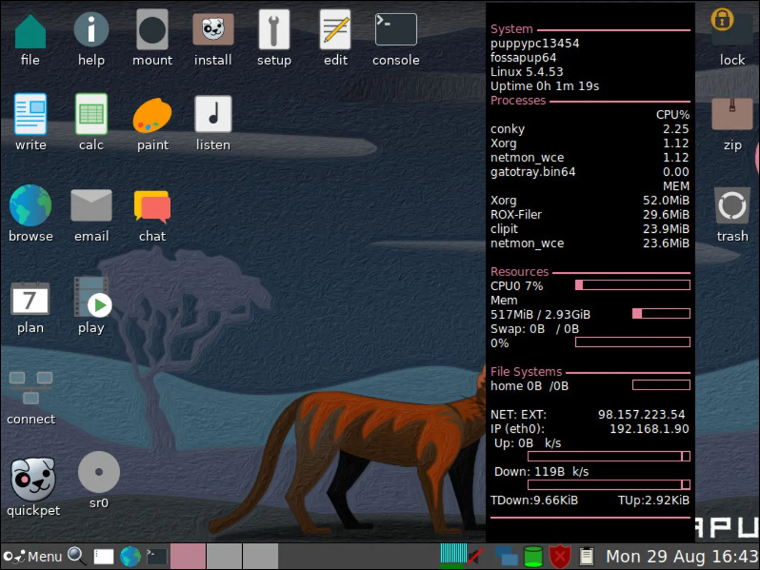Screen dimensions: 760x570
Task: Click the CPU0 usage bar in conky
Action: click(x=633, y=285)
